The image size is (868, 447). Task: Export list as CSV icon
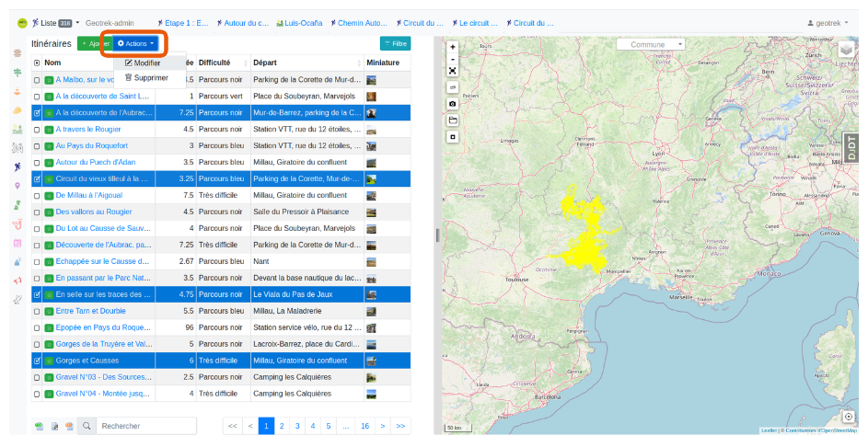[39, 426]
